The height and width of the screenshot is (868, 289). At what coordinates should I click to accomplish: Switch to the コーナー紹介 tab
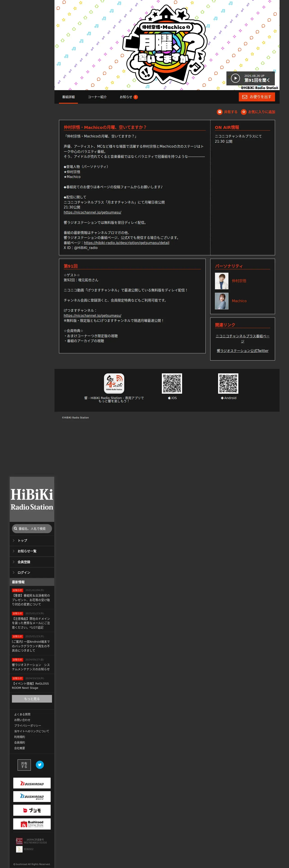[97, 97]
